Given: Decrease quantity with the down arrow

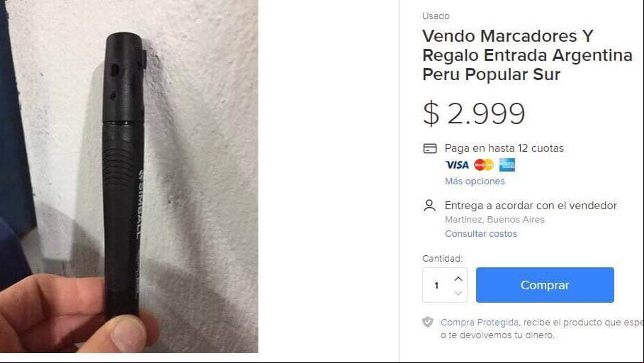Looking at the screenshot, I should [x=458, y=293].
